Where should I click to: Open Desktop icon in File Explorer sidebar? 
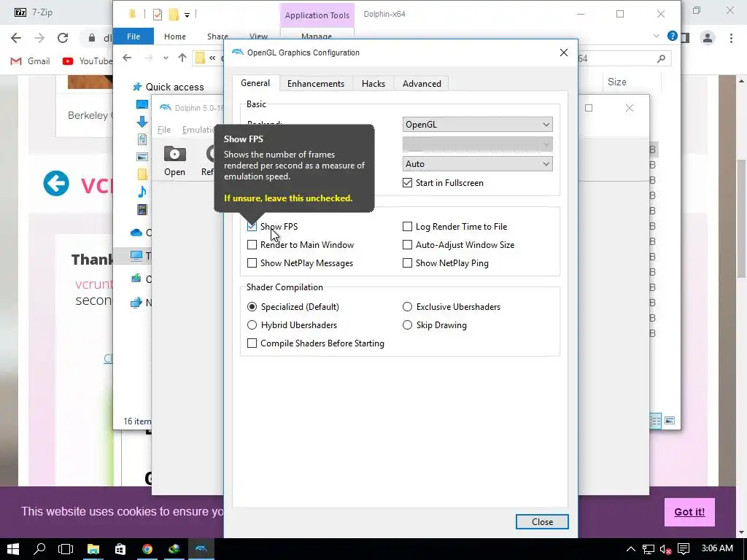click(142, 104)
